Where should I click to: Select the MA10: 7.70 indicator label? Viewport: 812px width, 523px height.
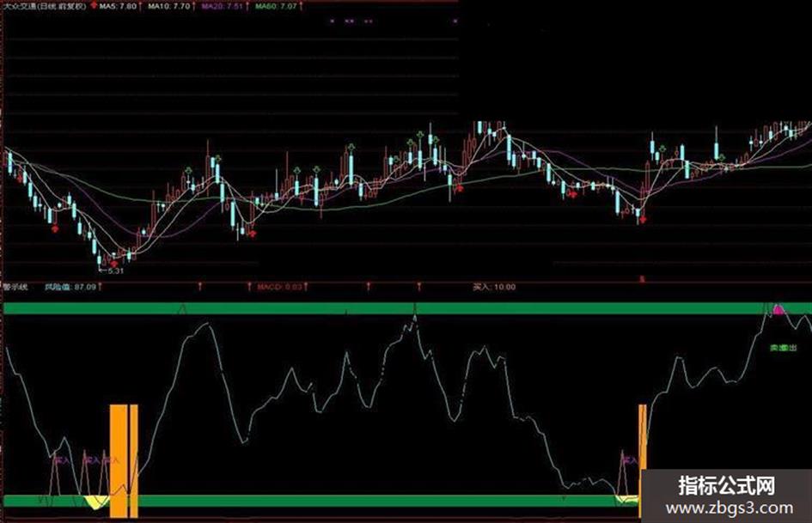(x=168, y=6)
